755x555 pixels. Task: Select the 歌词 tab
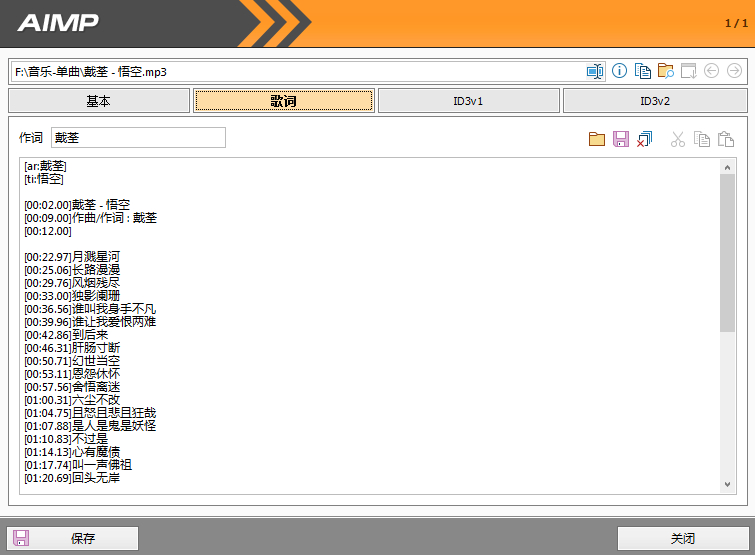[284, 101]
